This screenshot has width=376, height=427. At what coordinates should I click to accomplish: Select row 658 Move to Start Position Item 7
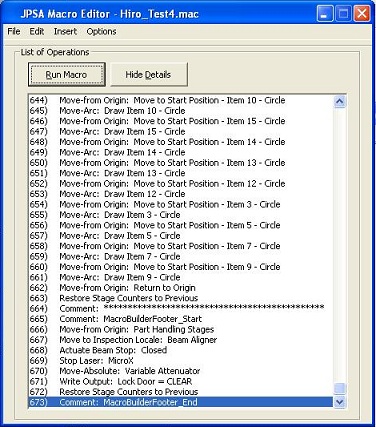pos(181,246)
